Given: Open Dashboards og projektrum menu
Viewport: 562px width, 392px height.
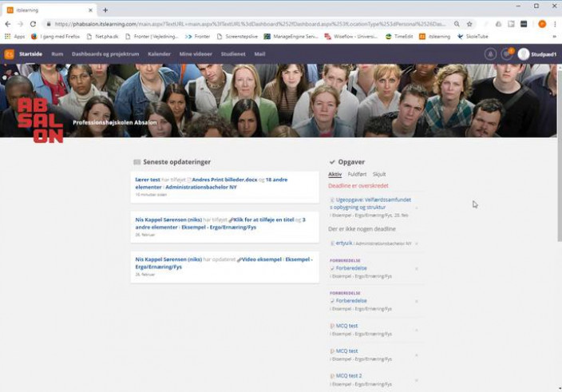Looking at the screenshot, I should 105,53.
